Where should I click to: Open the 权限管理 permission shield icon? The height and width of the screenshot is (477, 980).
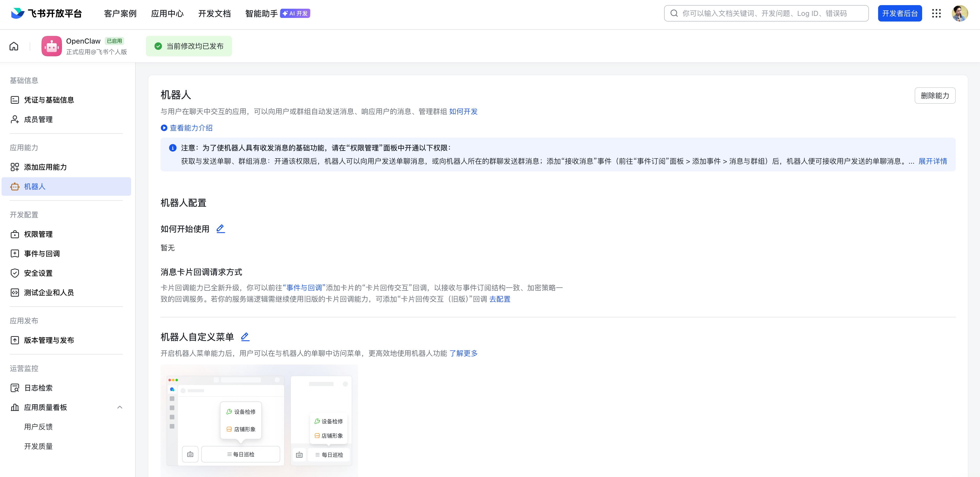14,234
